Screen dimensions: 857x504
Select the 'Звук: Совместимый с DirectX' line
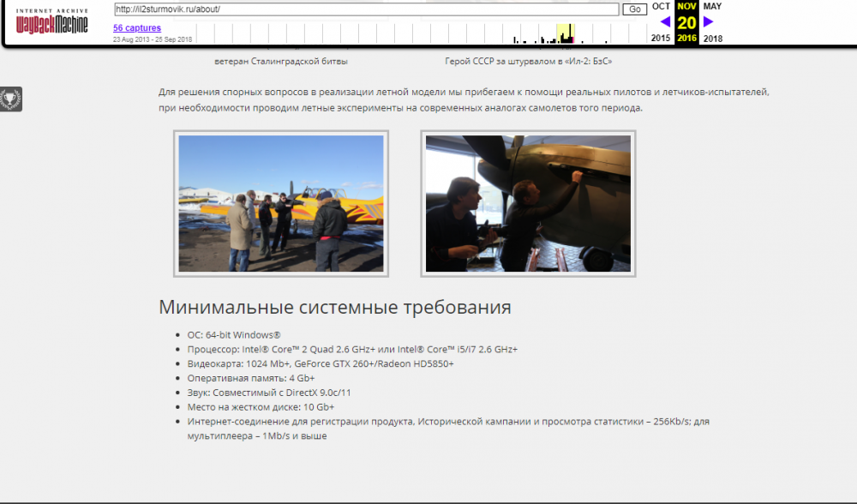[269, 393]
